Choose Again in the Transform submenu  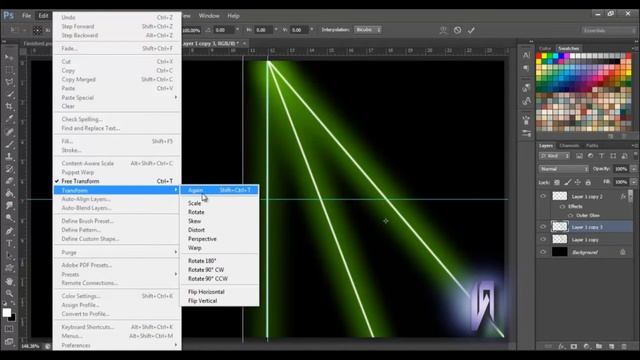[x=220, y=190]
